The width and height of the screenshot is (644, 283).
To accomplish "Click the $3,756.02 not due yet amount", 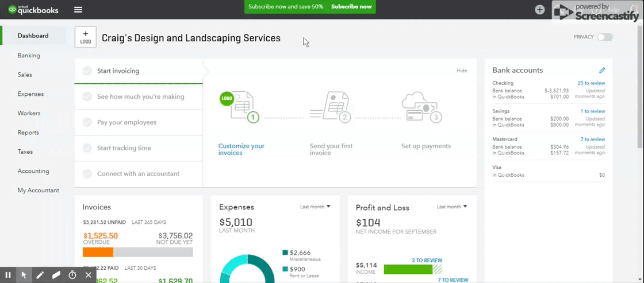I will tap(175, 236).
